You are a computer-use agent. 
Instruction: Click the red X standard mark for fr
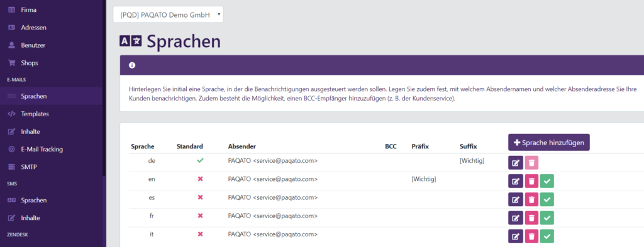pyautogui.click(x=201, y=216)
